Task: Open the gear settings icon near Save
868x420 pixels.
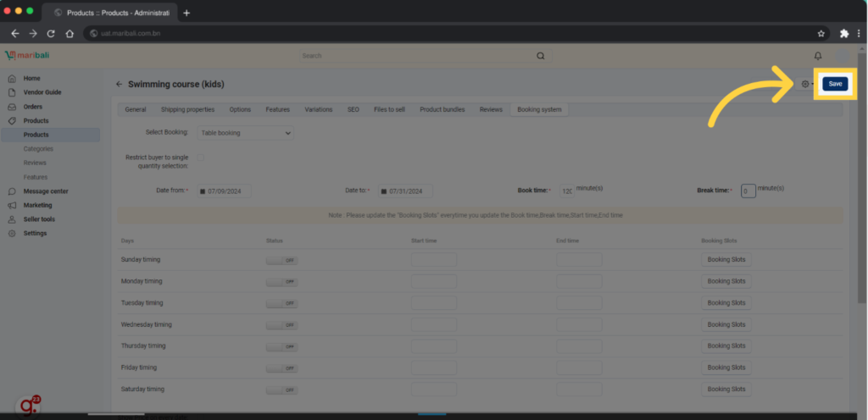Action: [805, 84]
